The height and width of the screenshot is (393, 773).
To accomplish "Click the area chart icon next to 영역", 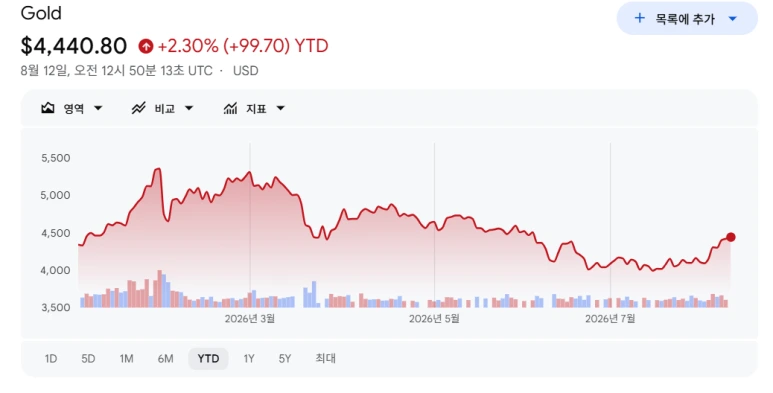I will (x=48, y=108).
